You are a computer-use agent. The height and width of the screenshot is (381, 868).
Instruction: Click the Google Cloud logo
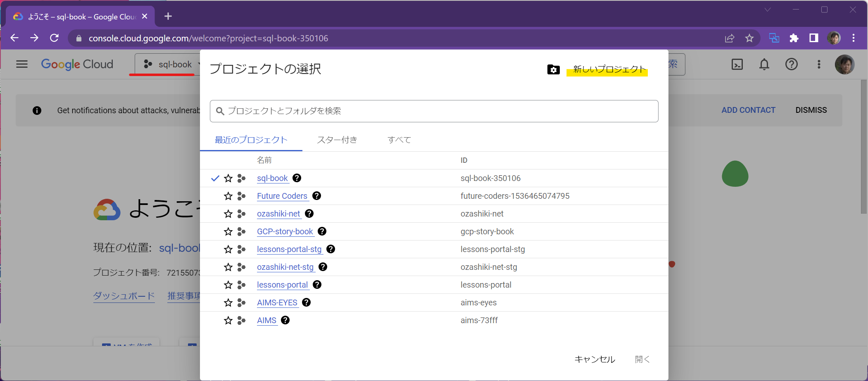(x=77, y=64)
